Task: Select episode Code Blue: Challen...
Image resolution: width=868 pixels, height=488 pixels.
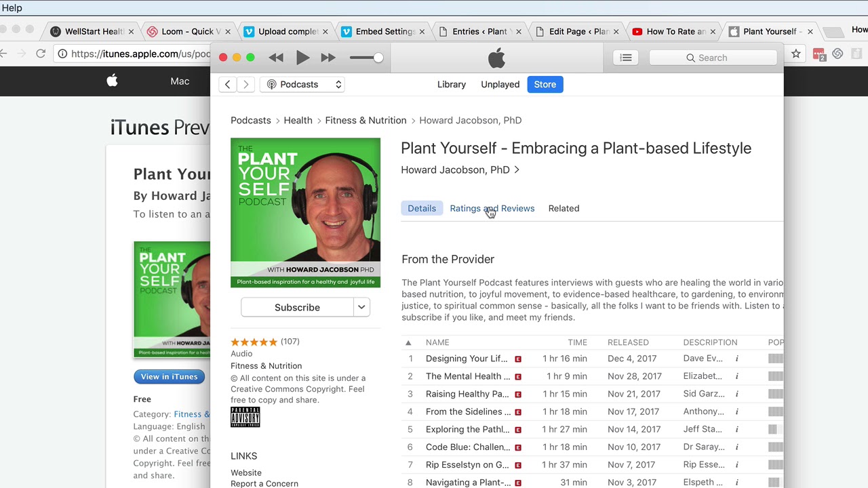Action: pos(468,447)
